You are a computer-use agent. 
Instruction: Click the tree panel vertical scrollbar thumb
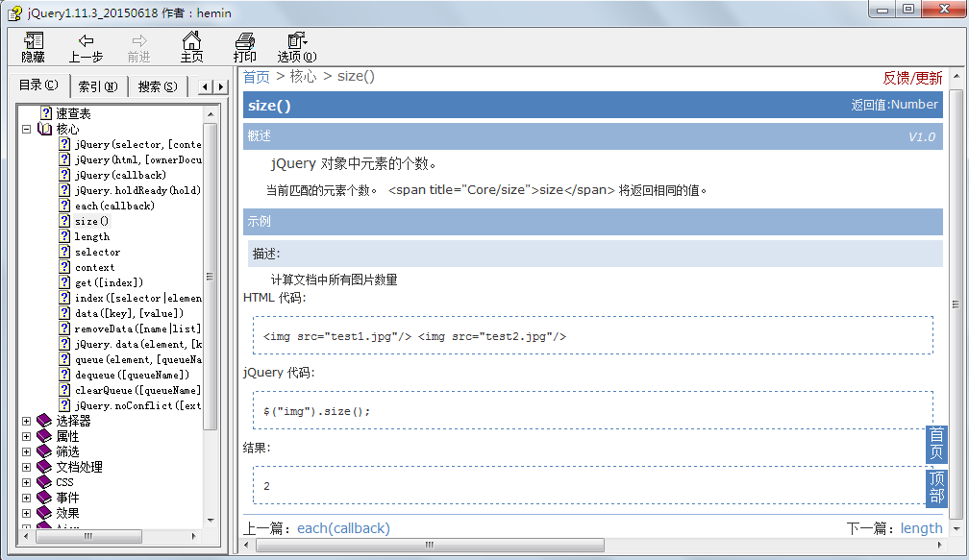coord(211,276)
